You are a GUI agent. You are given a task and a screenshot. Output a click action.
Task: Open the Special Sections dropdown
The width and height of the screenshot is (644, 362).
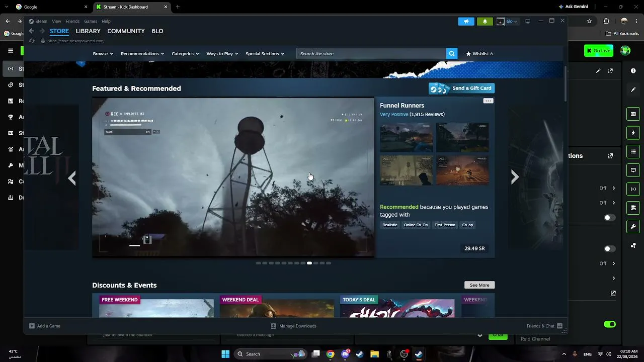pyautogui.click(x=265, y=54)
